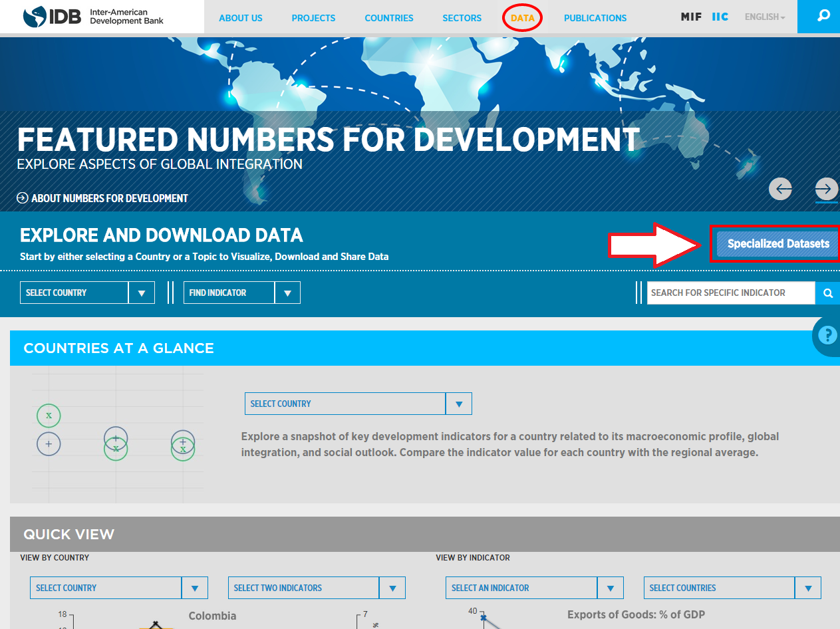Go to the previous carousel slide
This screenshot has width=840, height=629.
tap(780, 189)
